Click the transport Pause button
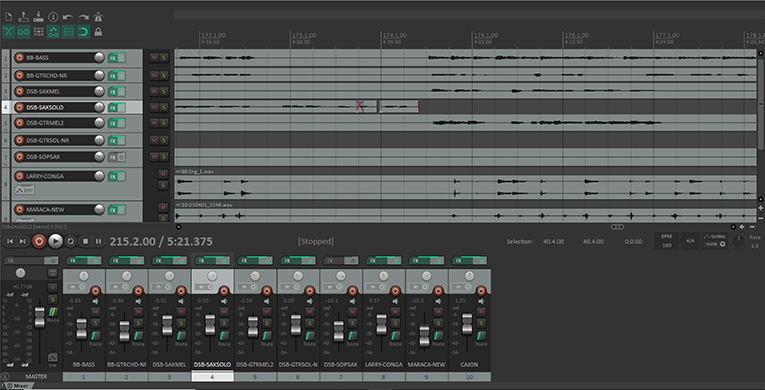Image resolution: width=765 pixels, height=390 pixels. 99,241
